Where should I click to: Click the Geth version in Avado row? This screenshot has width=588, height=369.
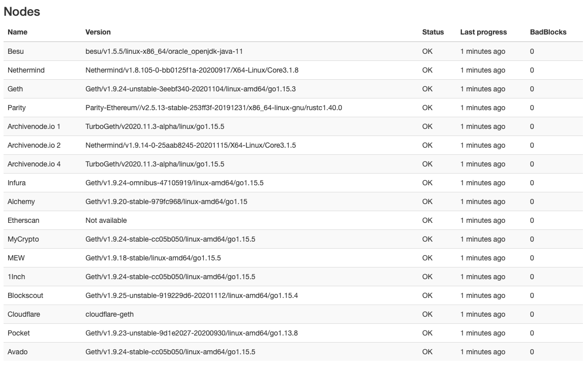(170, 351)
